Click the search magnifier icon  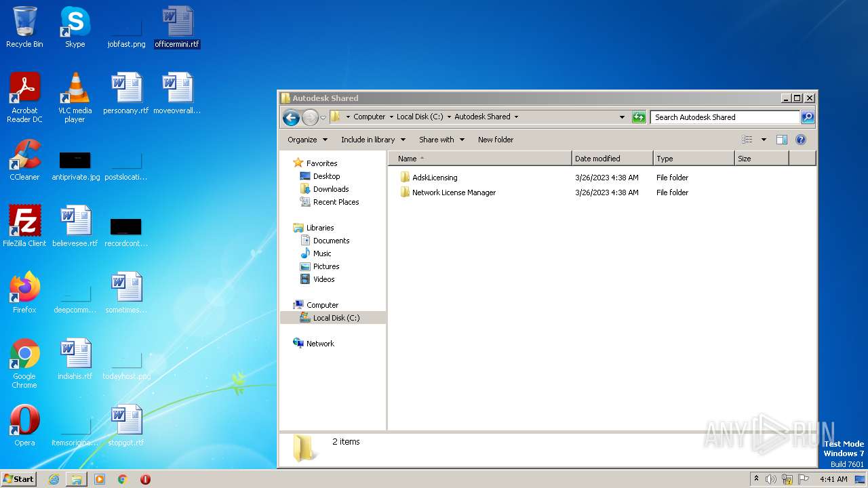point(808,117)
